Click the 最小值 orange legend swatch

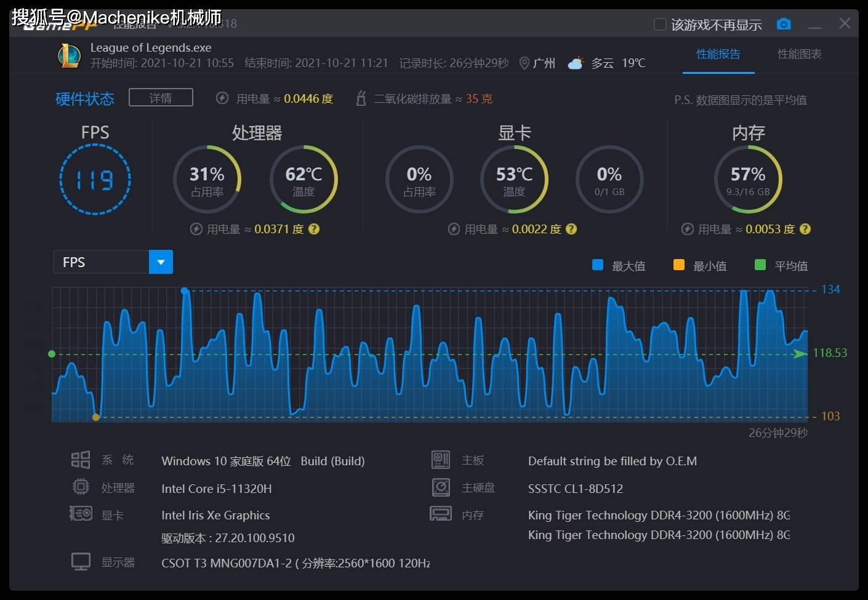pos(679,265)
